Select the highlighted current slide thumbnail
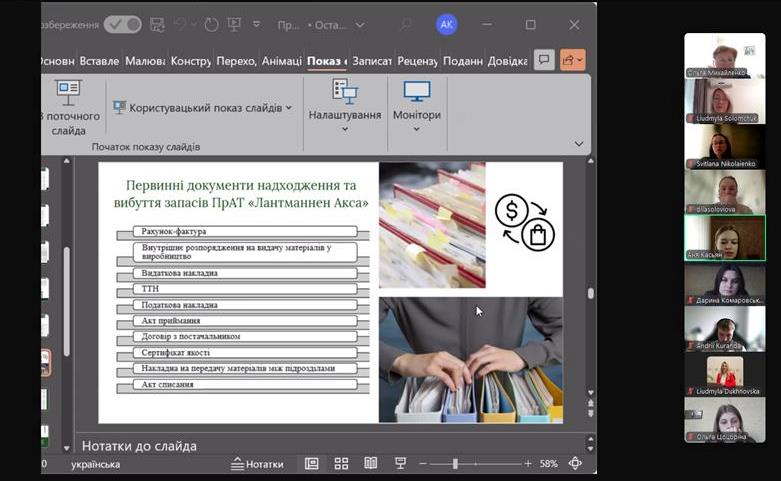This screenshot has width=781, height=481. point(45,362)
